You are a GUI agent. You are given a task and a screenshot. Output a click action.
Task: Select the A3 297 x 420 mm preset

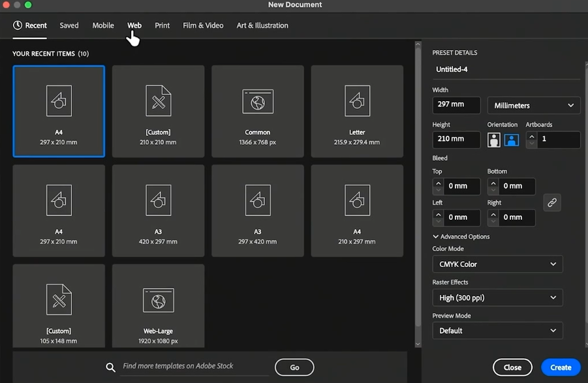[258, 211]
